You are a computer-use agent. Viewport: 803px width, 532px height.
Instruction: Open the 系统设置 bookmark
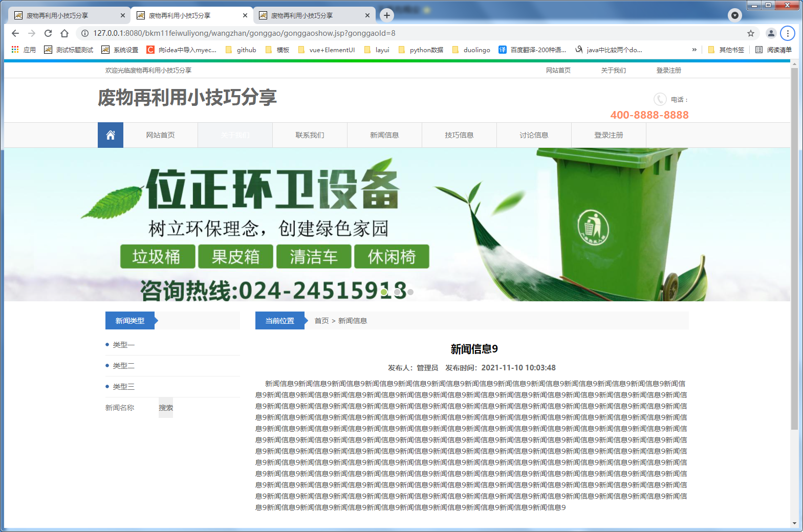120,50
